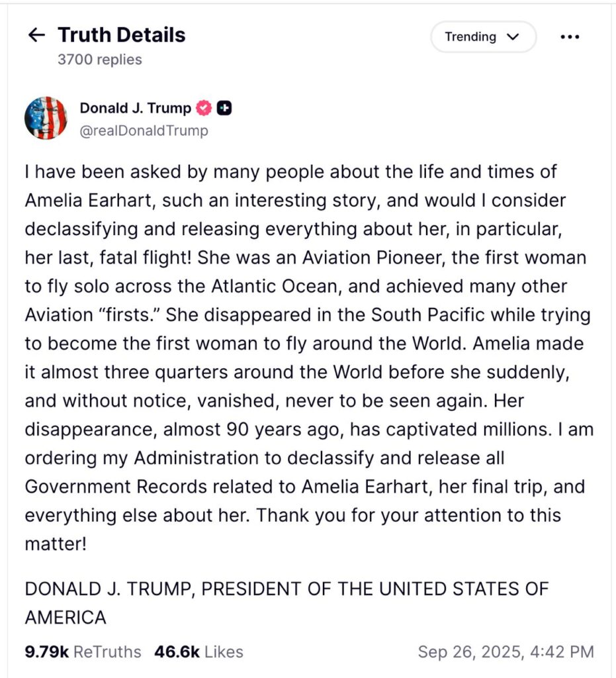Click "Atlantic Ocean" in the post body
The width and height of the screenshot is (616, 678).
287,286
